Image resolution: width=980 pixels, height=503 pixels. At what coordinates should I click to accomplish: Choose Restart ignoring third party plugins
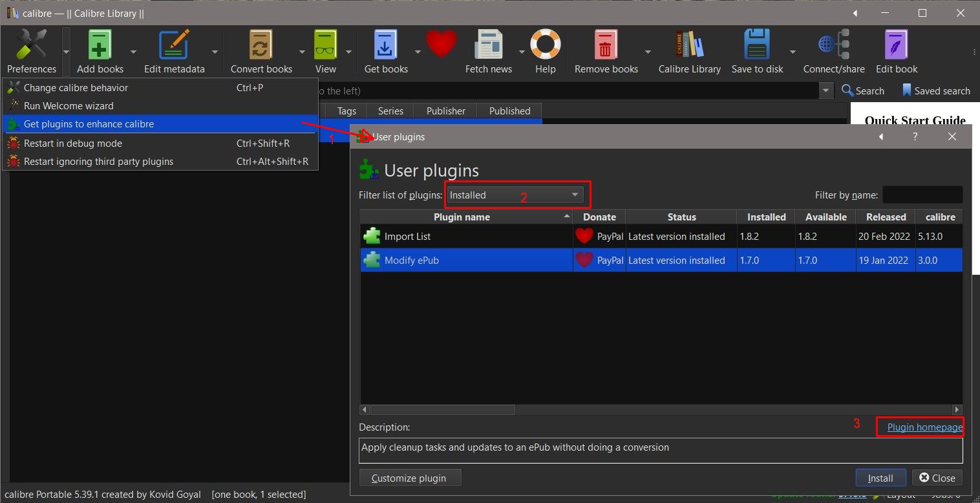(x=160, y=161)
